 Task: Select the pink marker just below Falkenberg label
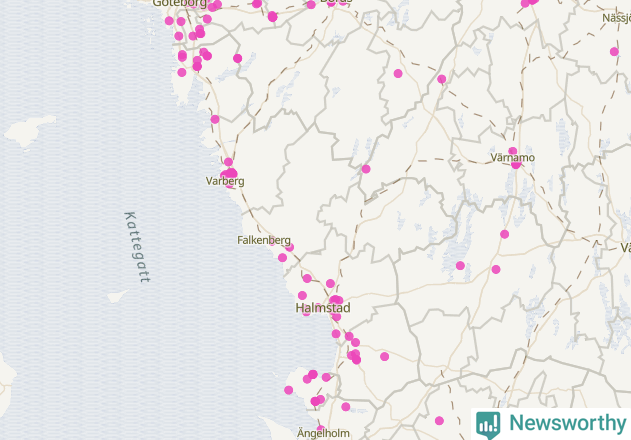(x=283, y=258)
